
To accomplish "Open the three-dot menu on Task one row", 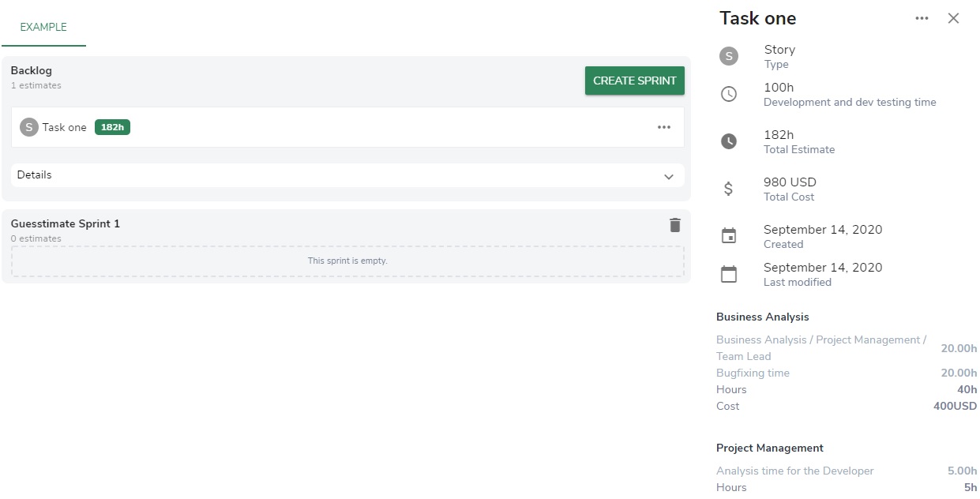I will click(x=663, y=127).
